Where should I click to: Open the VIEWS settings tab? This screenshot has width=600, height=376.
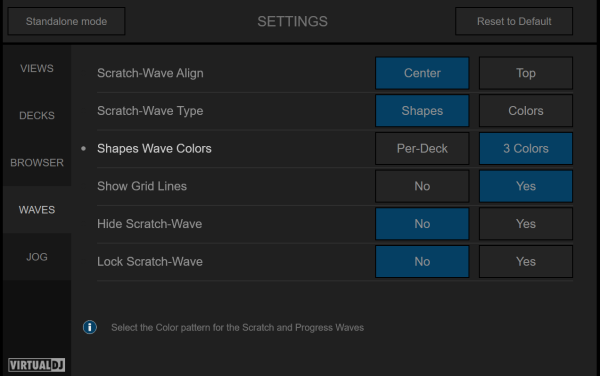[x=37, y=68]
